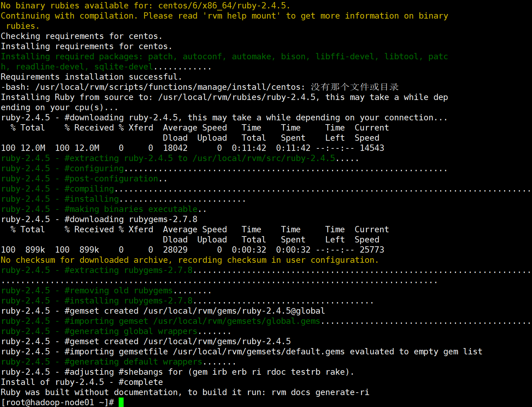Click '#installing' dotted progress line
532x407 pixels.
pyautogui.click(x=123, y=199)
